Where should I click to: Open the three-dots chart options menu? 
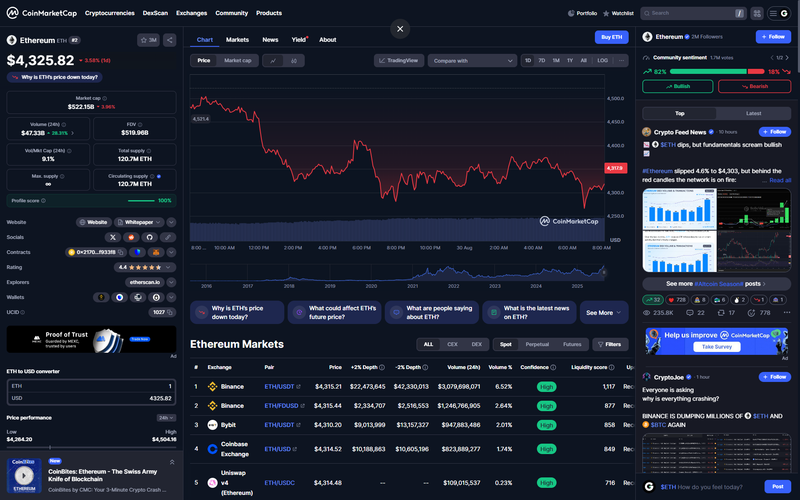[x=621, y=61]
